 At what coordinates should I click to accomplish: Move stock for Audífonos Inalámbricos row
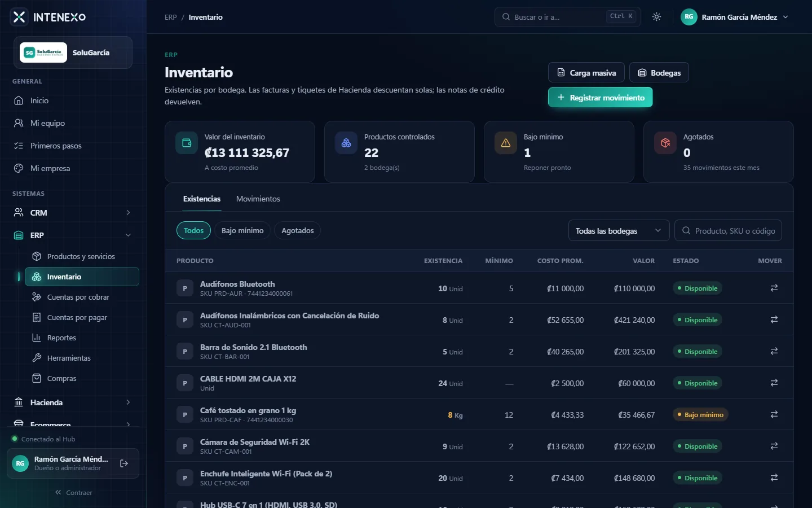point(774,319)
